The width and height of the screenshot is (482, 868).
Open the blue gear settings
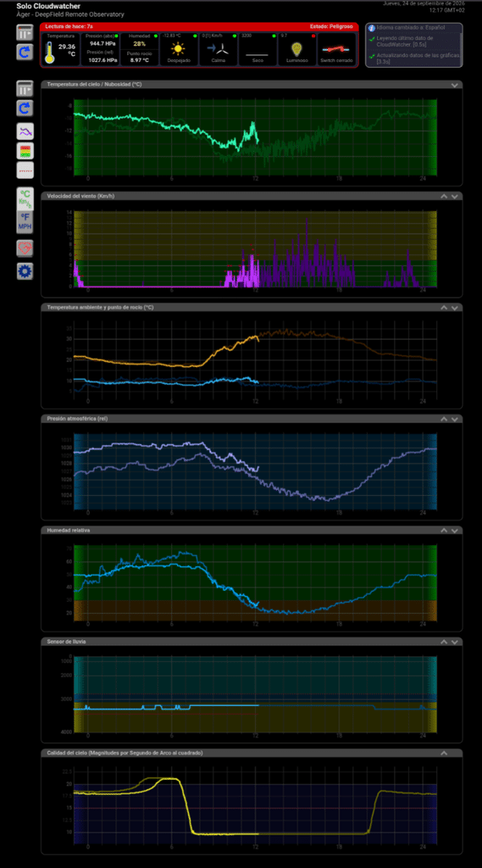[x=25, y=270]
